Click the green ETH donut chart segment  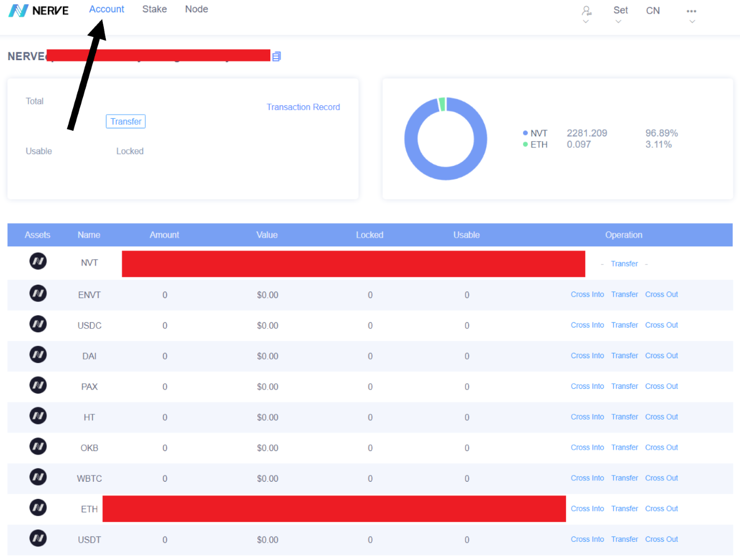pos(442,104)
